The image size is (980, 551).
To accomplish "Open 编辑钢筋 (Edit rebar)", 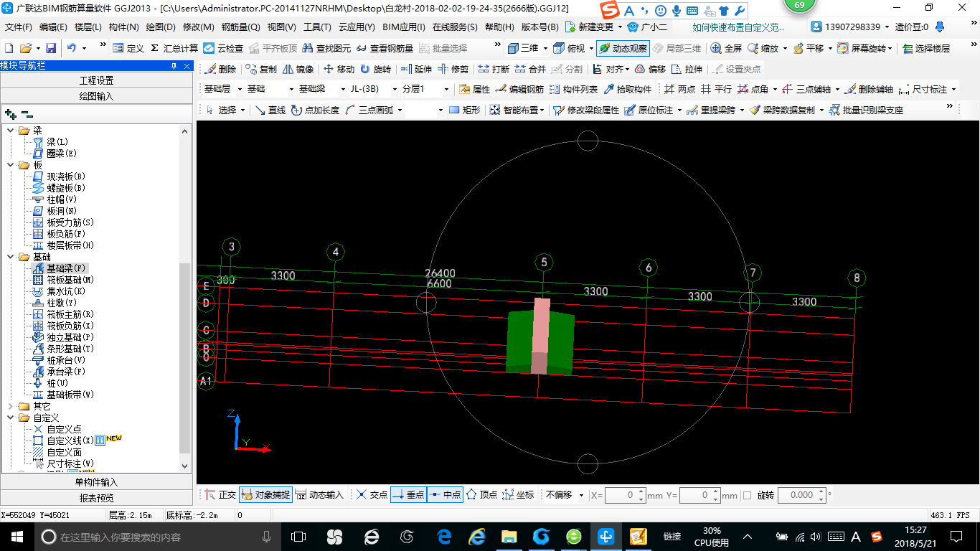I will click(x=520, y=90).
